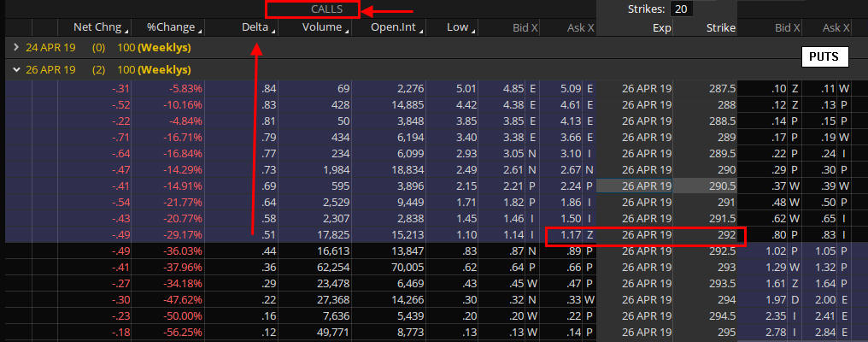
Task: Click call bid 4.85 for 287.5 strike
Action: [x=513, y=88]
